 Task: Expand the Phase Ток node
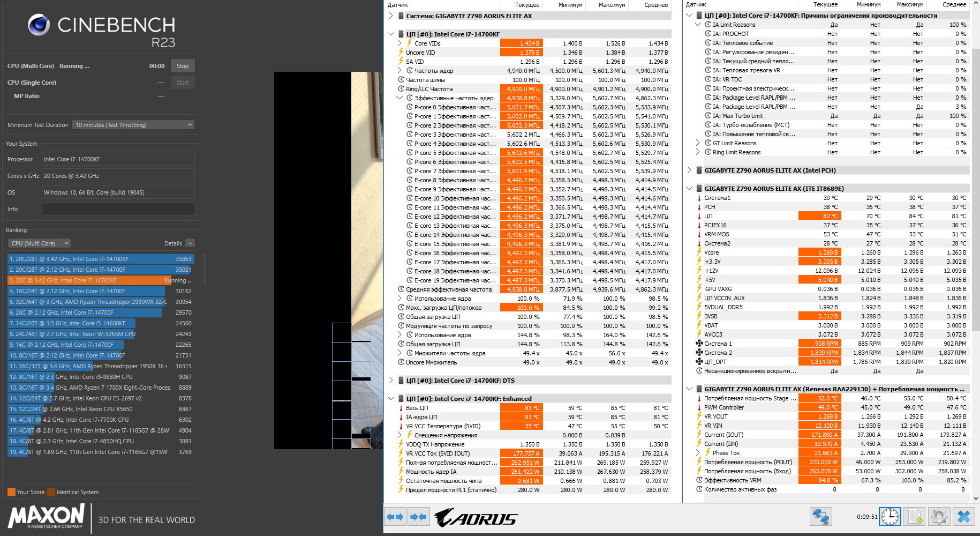698,453
